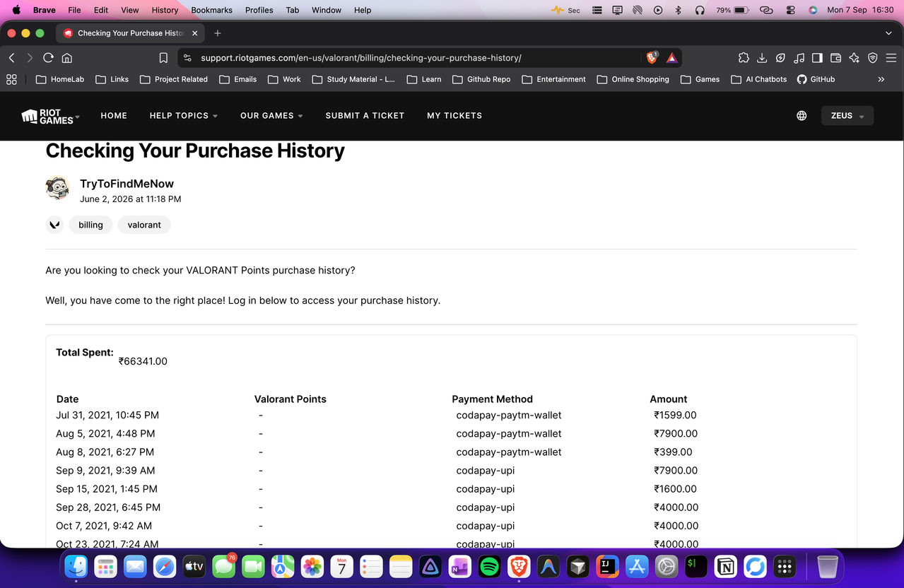Open the Profiles menu
The image size is (904, 588).
pyautogui.click(x=259, y=10)
